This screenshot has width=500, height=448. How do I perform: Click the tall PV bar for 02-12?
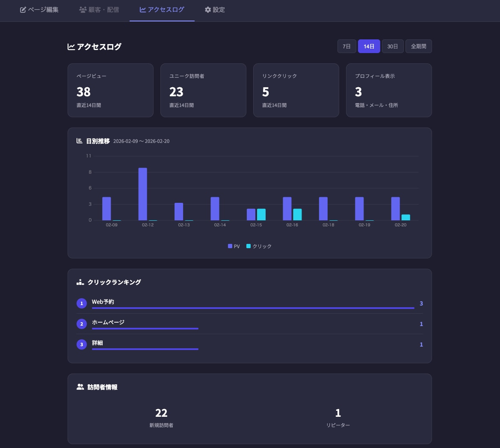(x=142, y=194)
